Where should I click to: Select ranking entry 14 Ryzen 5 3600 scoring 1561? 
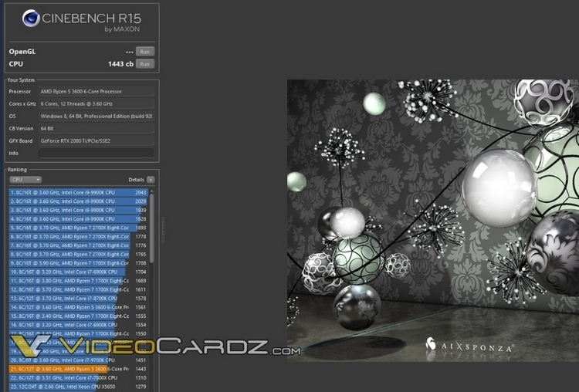coord(78,307)
